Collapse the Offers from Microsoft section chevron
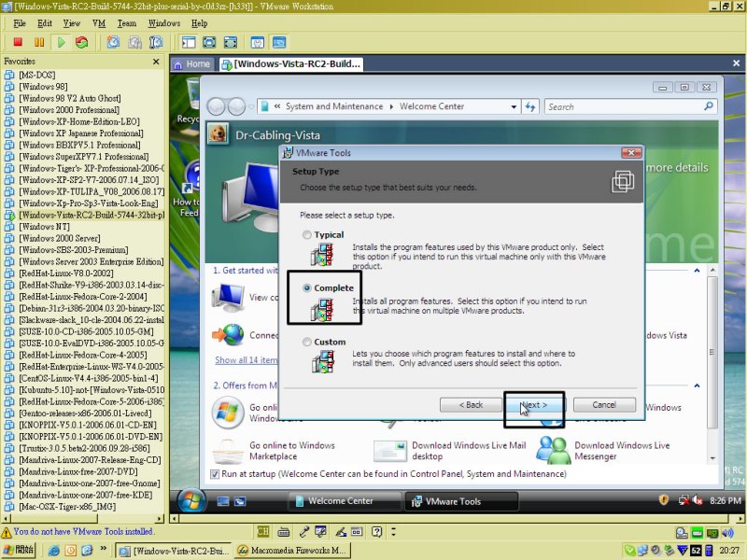The image size is (747, 560). tap(697, 385)
